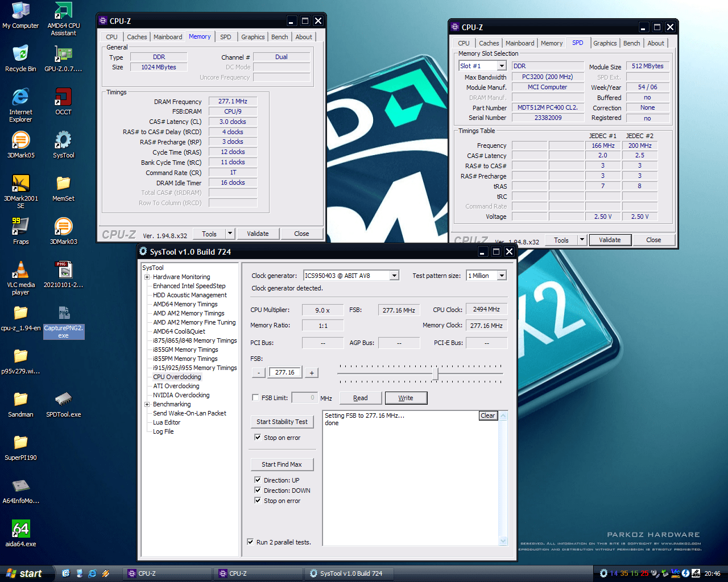Image resolution: width=728 pixels, height=582 pixels.
Task: Open Graphics tab in SPD CPU-Z window
Action: pyautogui.click(x=605, y=43)
